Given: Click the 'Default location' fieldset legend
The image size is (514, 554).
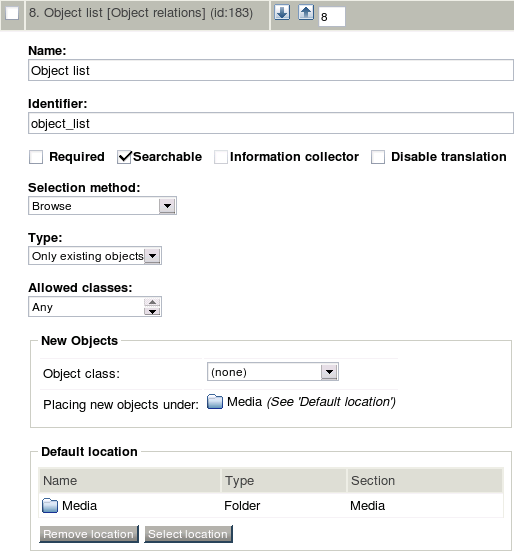Looking at the screenshot, I should click(x=89, y=452).
